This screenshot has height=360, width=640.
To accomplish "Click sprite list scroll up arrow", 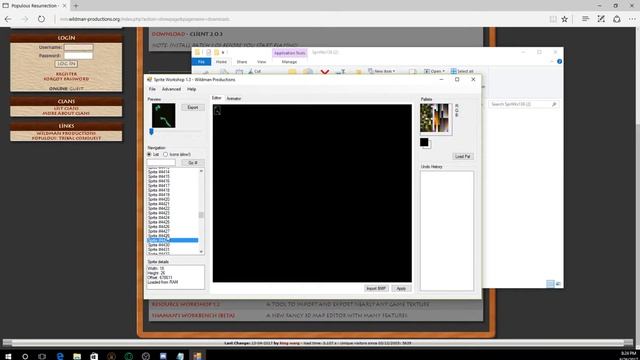I will 201,171.
